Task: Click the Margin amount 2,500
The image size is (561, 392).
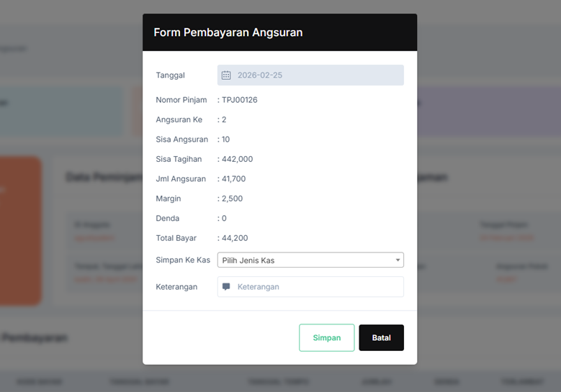Action: [x=234, y=199]
